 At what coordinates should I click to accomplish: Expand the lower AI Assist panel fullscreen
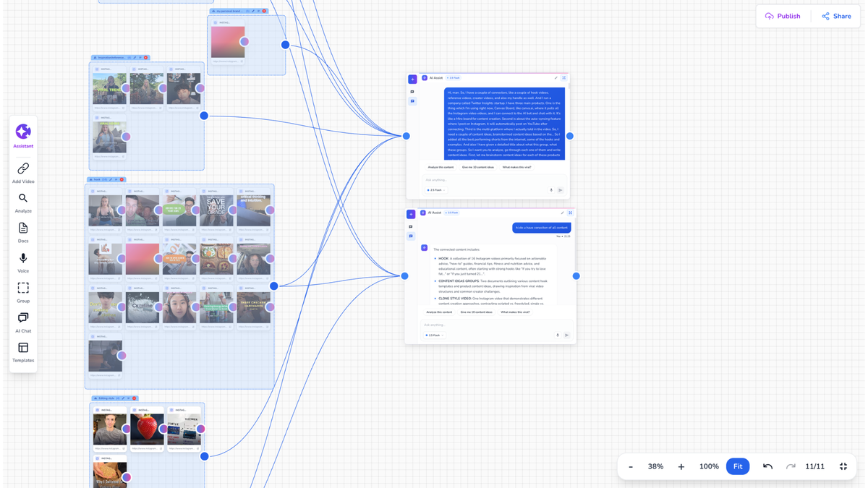pyautogui.click(x=570, y=213)
